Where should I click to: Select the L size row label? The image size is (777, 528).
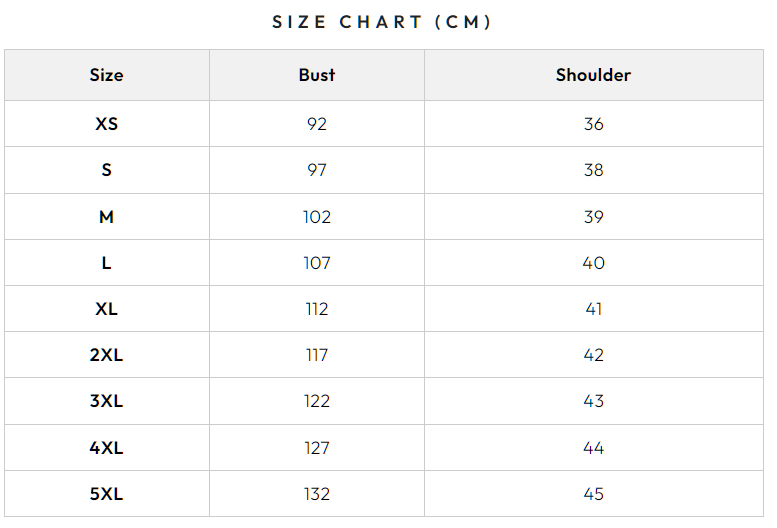[106, 263]
